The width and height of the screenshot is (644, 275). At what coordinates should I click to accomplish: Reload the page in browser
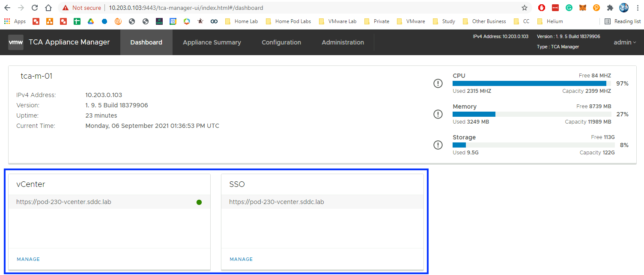(35, 8)
